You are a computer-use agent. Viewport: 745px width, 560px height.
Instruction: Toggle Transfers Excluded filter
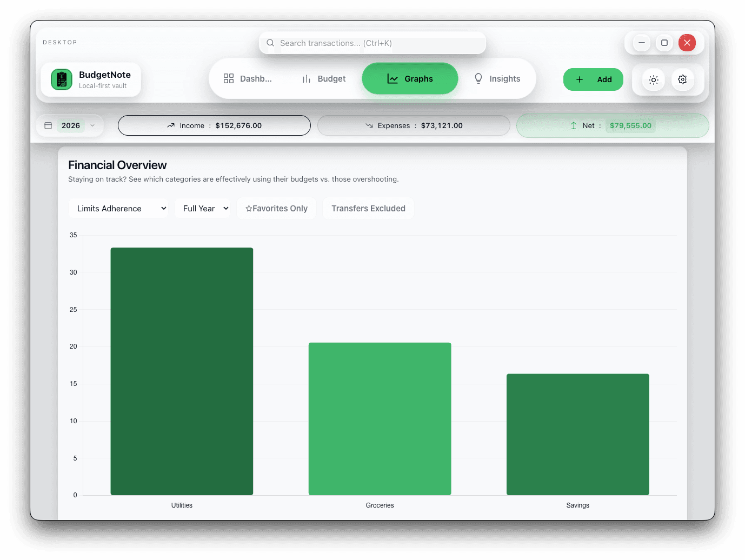pos(368,209)
